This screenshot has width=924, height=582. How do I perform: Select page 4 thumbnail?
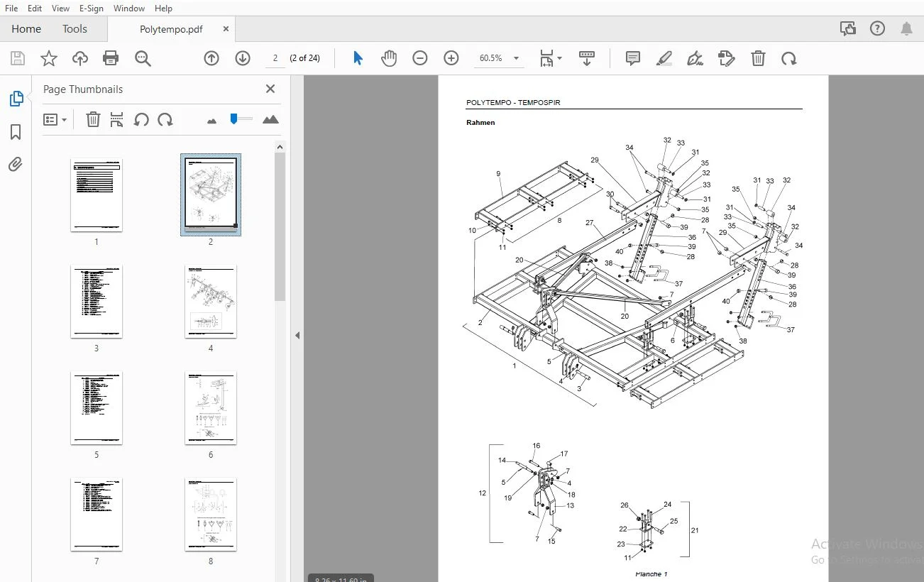[x=211, y=302]
